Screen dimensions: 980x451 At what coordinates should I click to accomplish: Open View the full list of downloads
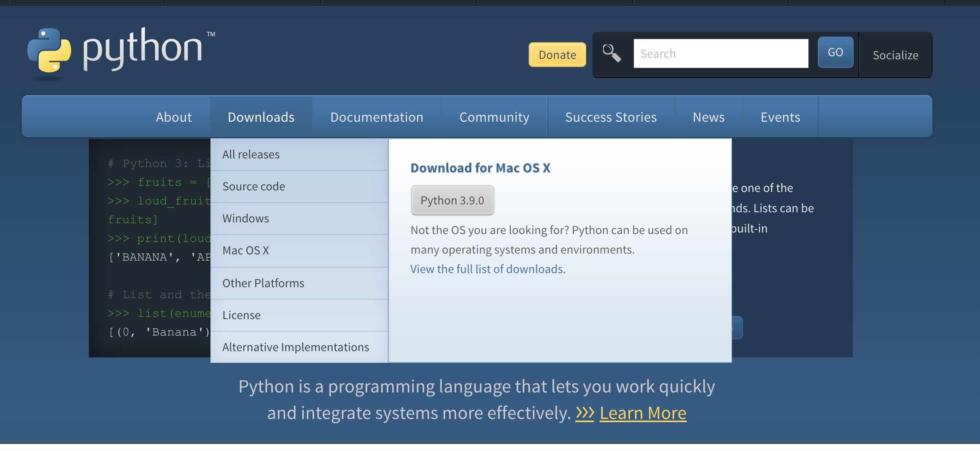point(486,269)
